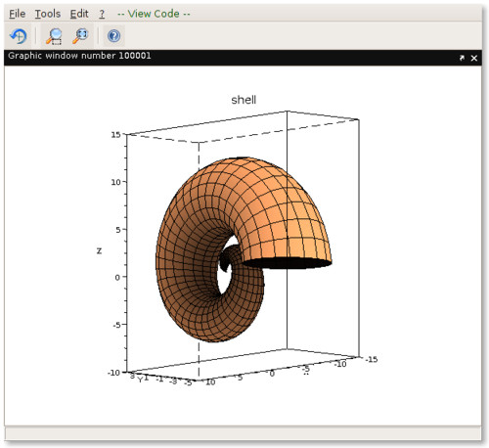Open help via the blue question mark icon
489x448 pixels.
pyautogui.click(x=113, y=35)
